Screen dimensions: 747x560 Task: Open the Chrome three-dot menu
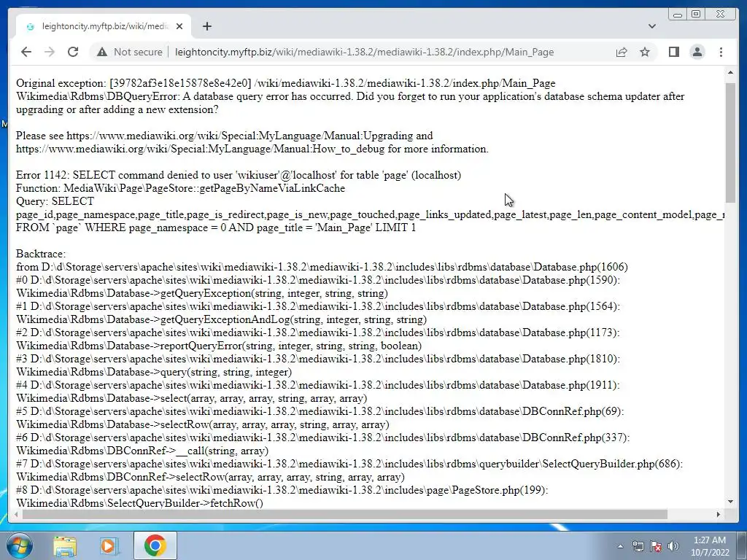(x=721, y=52)
